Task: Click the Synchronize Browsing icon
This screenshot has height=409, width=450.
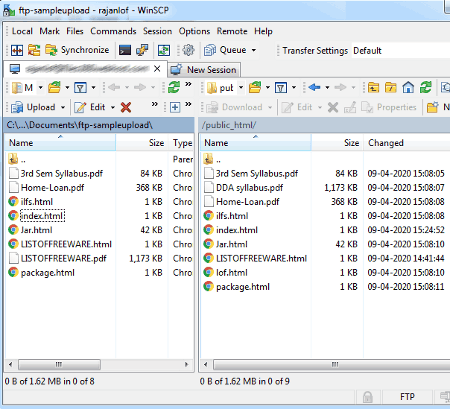Action: coord(34,50)
